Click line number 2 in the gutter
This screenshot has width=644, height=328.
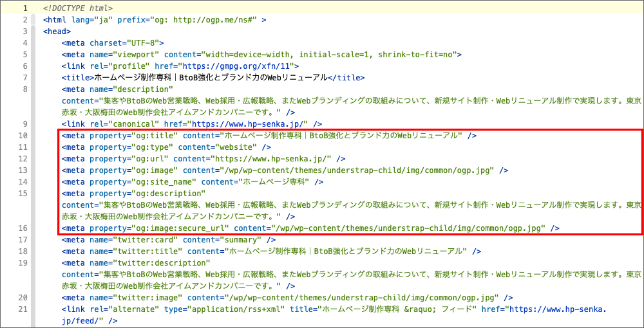click(25, 20)
